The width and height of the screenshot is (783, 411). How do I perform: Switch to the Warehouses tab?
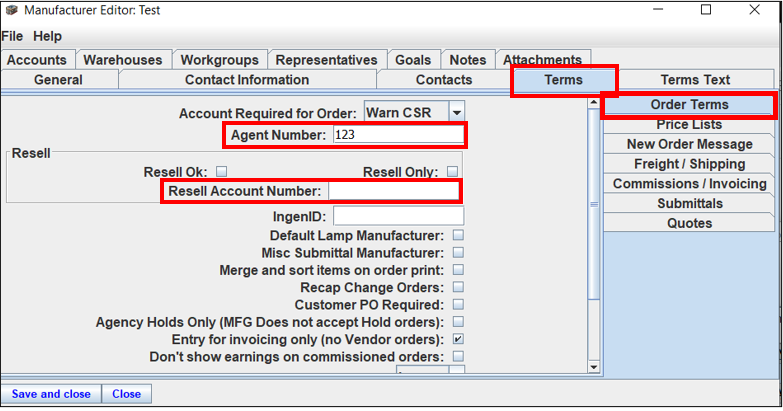pyautogui.click(x=123, y=60)
